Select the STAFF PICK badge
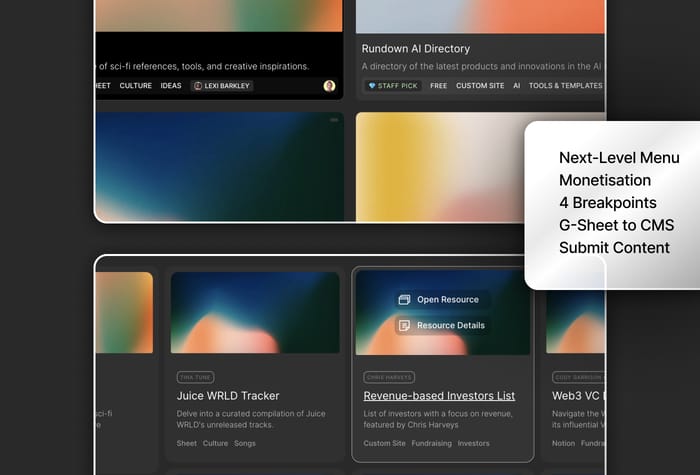700x475 pixels. (x=393, y=86)
